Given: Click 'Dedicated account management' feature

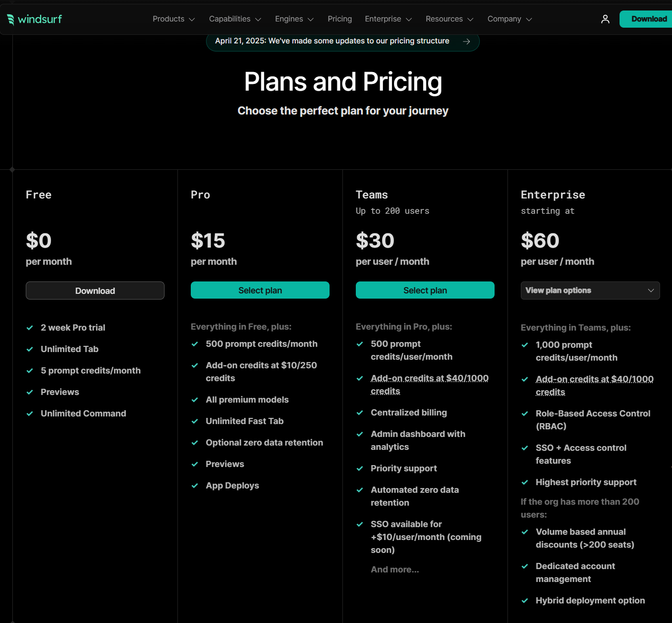Looking at the screenshot, I should coord(576,572).
